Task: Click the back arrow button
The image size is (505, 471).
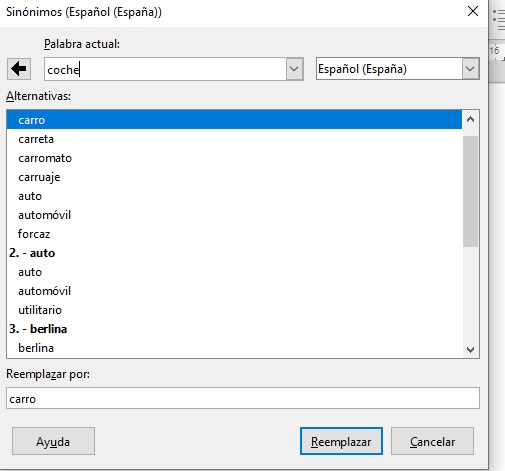Action: (19, 69)
